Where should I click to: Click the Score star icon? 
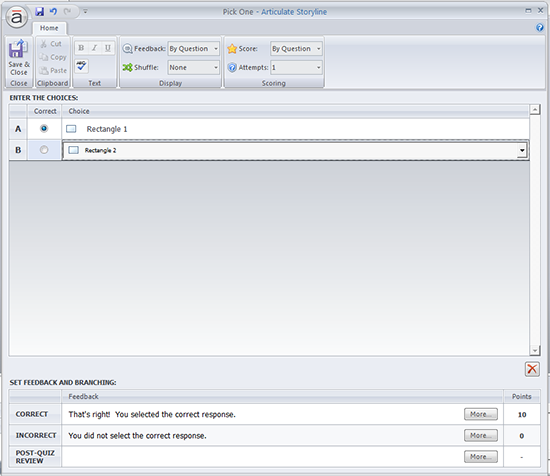click(232, 49)
